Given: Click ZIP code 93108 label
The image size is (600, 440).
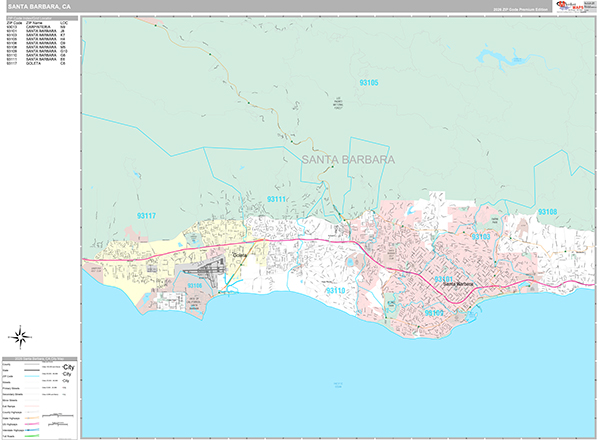Looking at the screenshot, I should click(547, 212).
